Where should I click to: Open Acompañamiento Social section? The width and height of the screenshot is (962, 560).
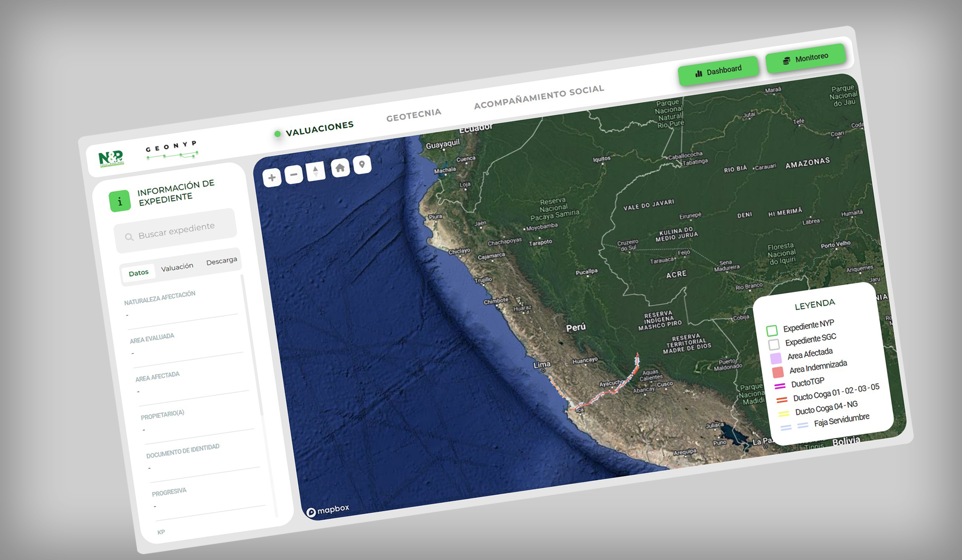(x=539, y=97)
